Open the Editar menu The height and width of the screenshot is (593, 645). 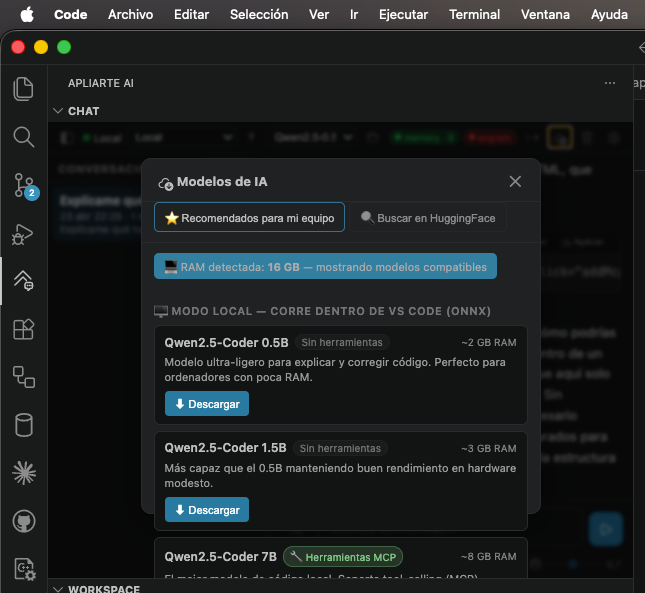(x=191, y=14)
